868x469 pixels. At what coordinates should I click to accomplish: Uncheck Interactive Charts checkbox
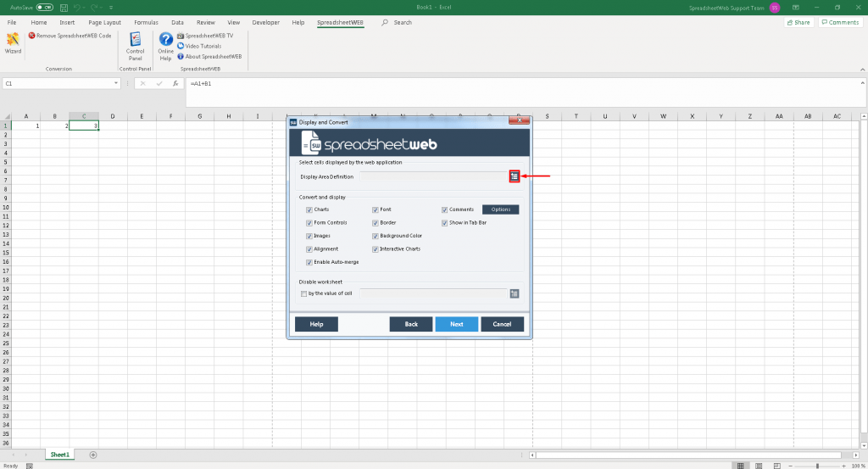[x=376, y=249]
